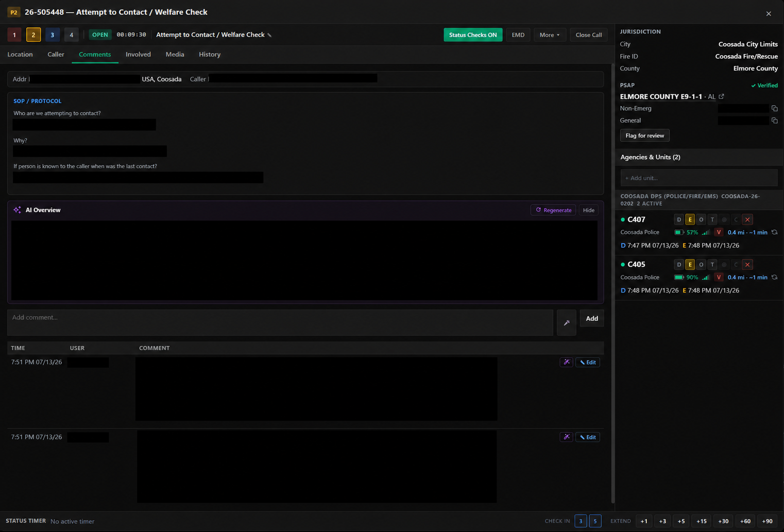The image size is (784, 532).
Task: Click the comments panel vertical scrollbar
Action: pyautogui.click(x=612, y=283)
